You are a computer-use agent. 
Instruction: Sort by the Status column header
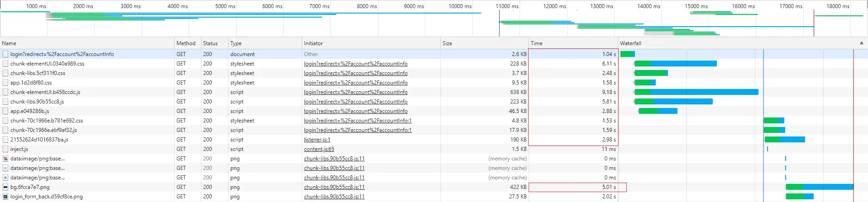pos(215,43)
